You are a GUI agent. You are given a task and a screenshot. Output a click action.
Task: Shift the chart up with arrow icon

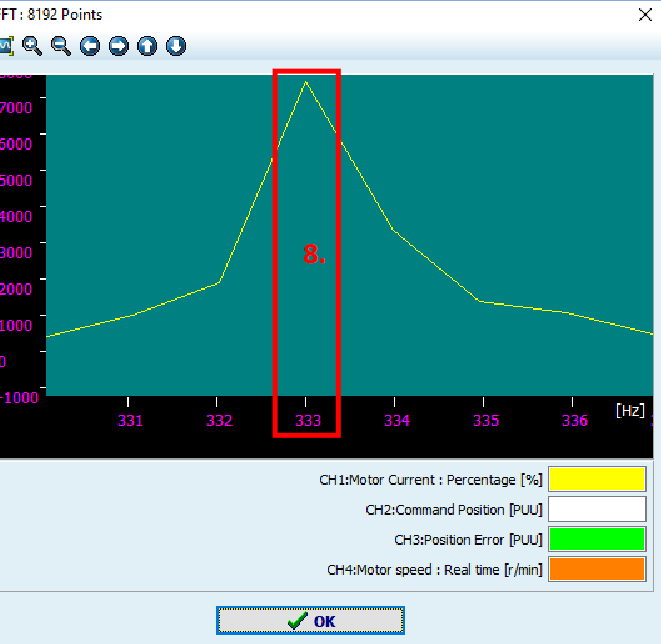click(148, 46)
